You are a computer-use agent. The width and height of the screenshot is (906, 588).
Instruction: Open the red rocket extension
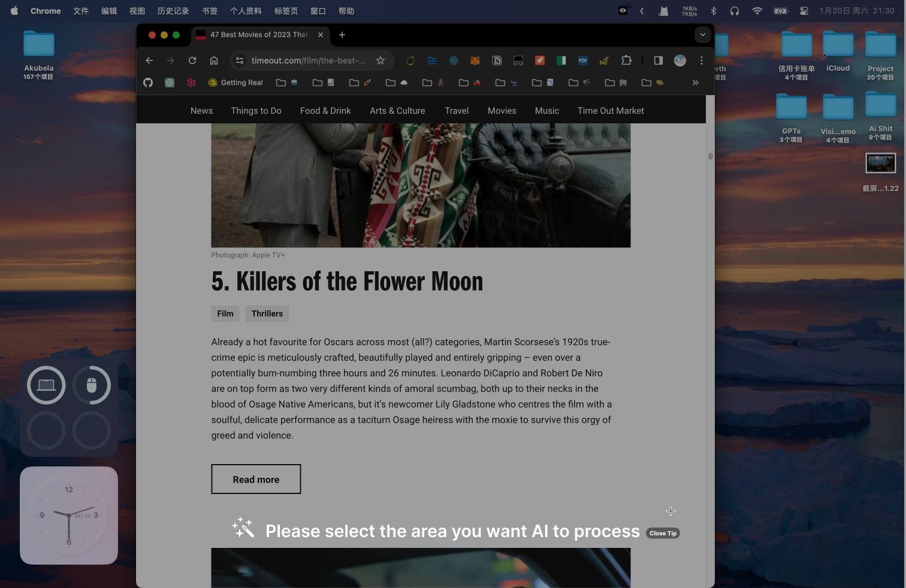point(539,60)
